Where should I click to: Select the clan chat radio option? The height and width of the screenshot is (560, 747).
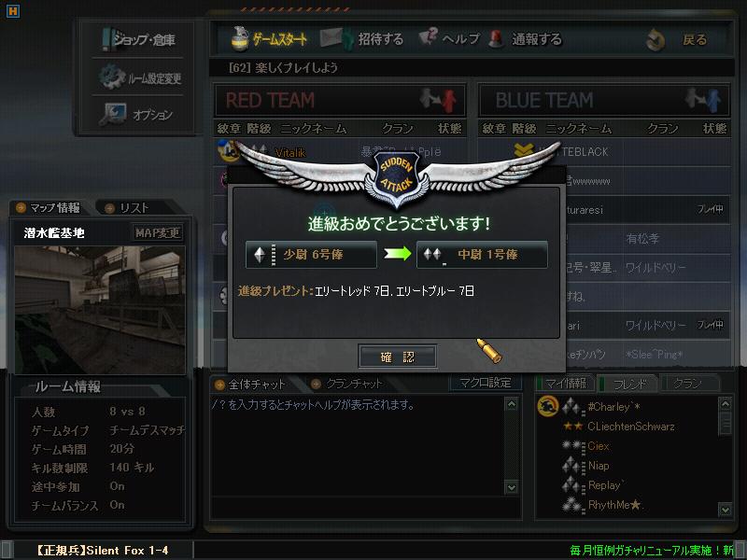pyautogui.click(x=316, y=384)
